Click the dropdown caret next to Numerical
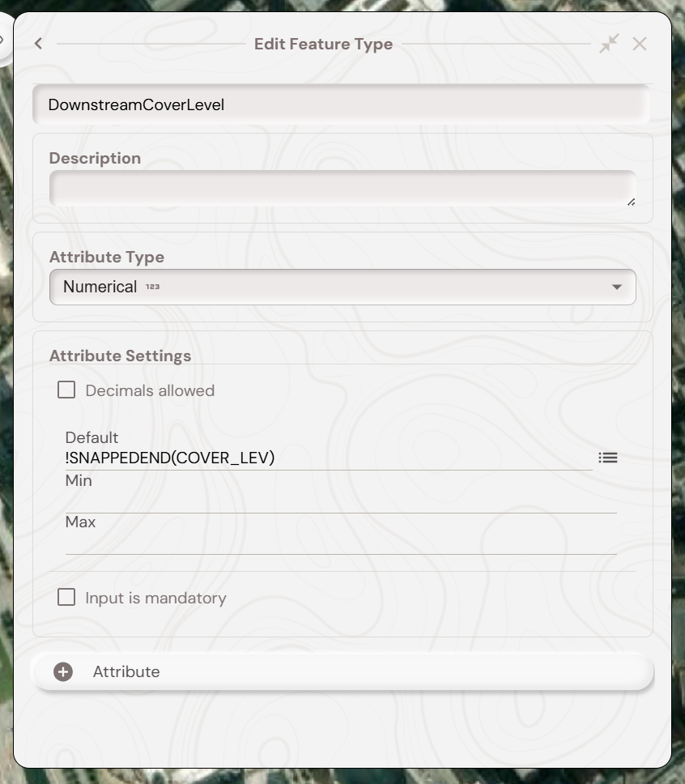This screenshot has height=784, width=685. [617, 287]
